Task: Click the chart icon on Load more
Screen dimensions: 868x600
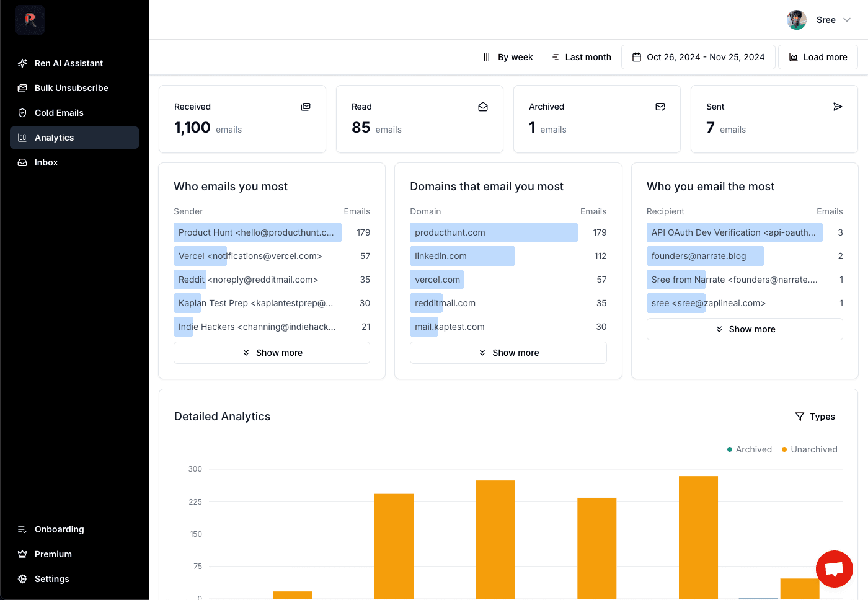Action: pyautogui.click(x=793, y=57)
